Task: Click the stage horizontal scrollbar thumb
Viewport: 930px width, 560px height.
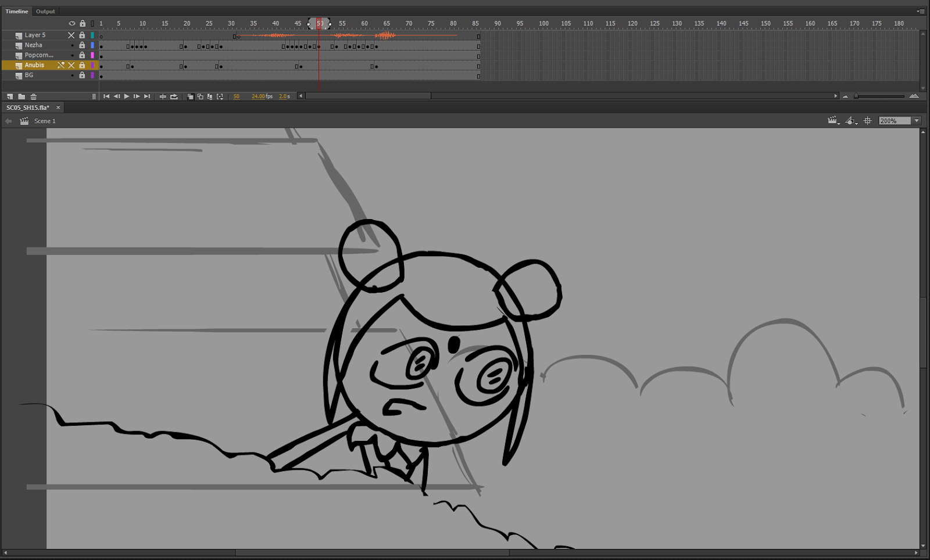Action: click(x=372, y=552)
